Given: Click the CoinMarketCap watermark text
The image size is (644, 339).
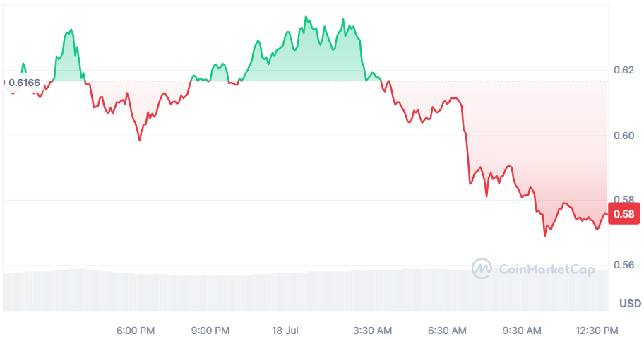Looking at the screenshot, I should [x=547, y=270].
